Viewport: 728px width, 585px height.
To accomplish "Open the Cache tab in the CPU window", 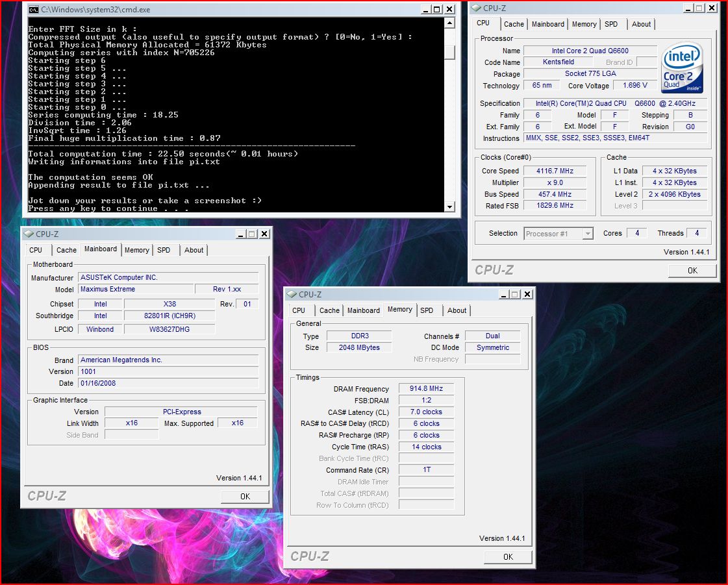I will pyautogui.click(x=514, y=24).
